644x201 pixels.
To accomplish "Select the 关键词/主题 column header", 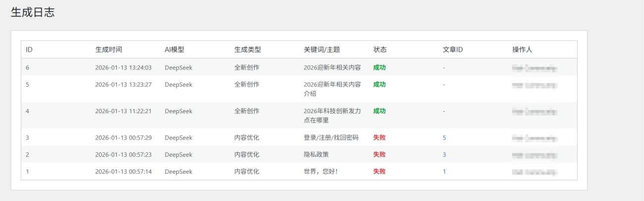I will click(322, 50).
